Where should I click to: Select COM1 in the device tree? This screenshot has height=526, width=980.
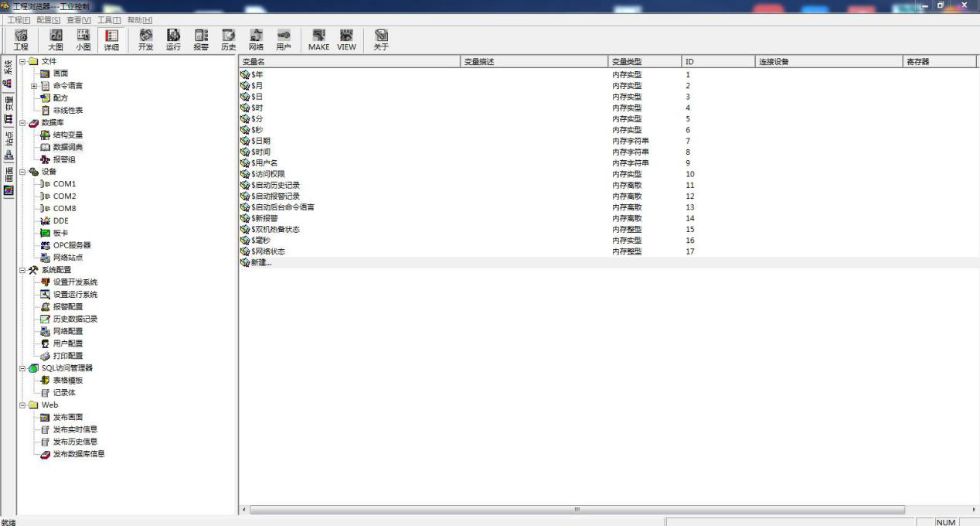click(x=64, y=184)
